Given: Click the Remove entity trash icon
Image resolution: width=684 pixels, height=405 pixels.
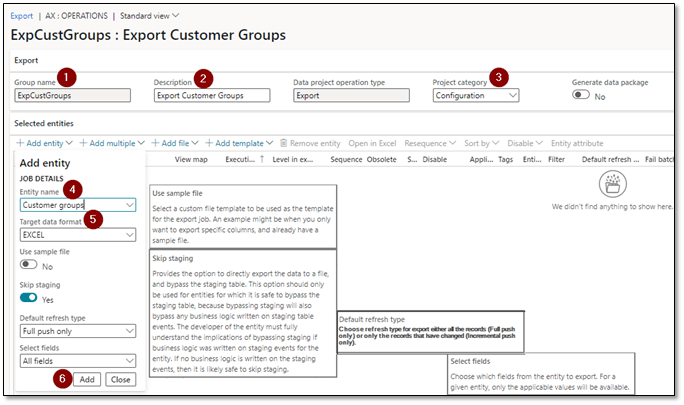Looking at the screenshot, I should 284,144.
